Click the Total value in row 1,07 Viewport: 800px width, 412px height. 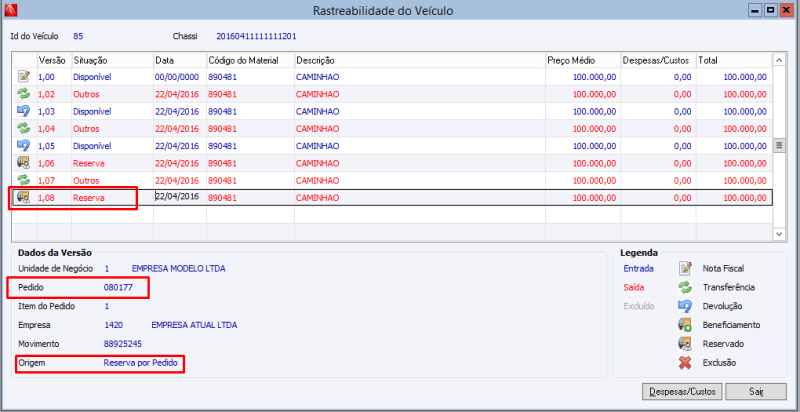(x=744, y=181)
